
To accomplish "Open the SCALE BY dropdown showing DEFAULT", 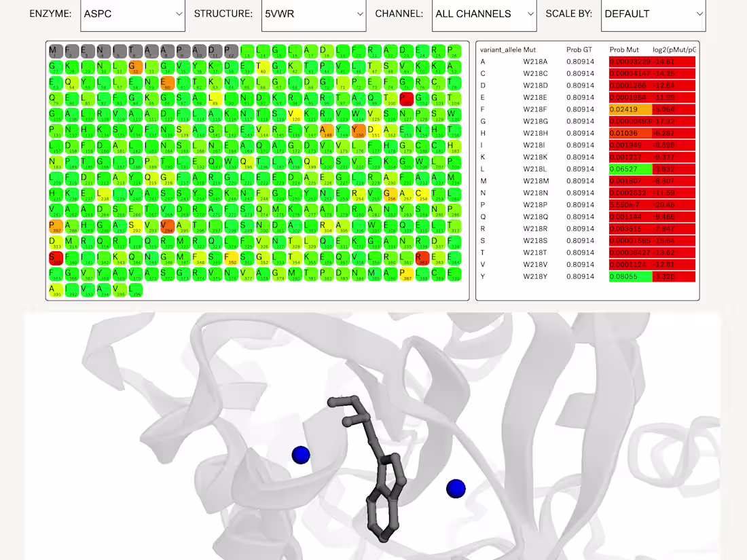I will 653,14.
